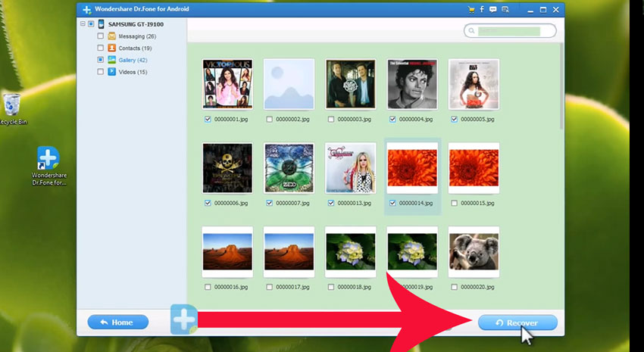Uncheck the 00000005.jpg checkbox
Screen dimensions: 644x352
pyautogui.click(x=455, y=120)
